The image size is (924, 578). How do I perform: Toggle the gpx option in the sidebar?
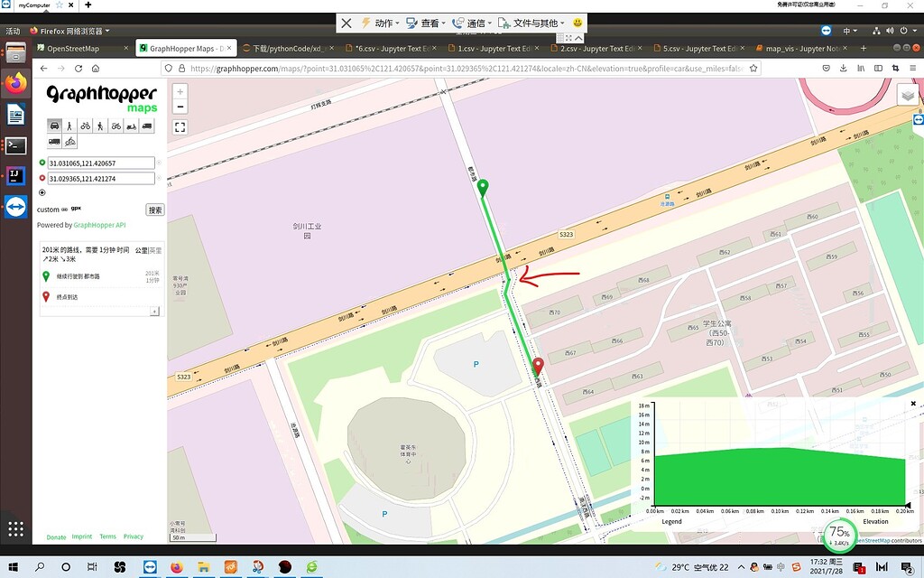pos(76,209)
